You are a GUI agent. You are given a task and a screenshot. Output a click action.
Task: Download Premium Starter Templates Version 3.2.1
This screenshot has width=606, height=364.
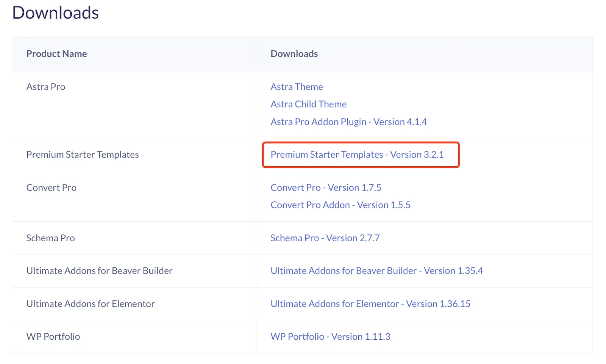tap(357, 155)
